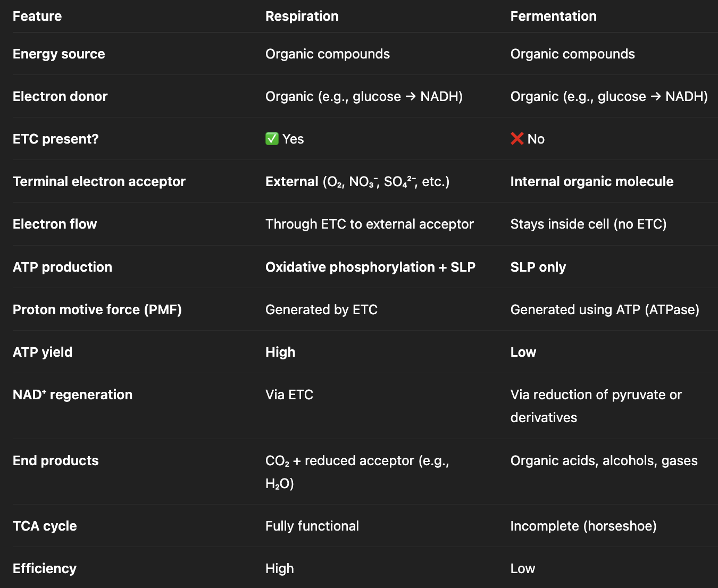The image size is (718, 588).
Task: Click 'Incomplete (horseshoe)' in the TCA cycle row
Action: tap(583, 526)
